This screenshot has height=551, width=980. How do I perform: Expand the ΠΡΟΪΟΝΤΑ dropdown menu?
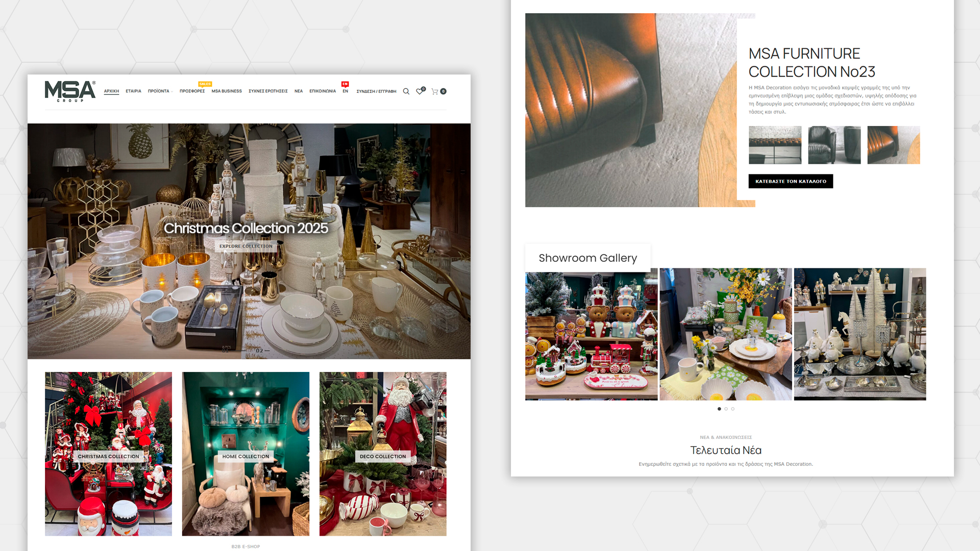(160, 91)
